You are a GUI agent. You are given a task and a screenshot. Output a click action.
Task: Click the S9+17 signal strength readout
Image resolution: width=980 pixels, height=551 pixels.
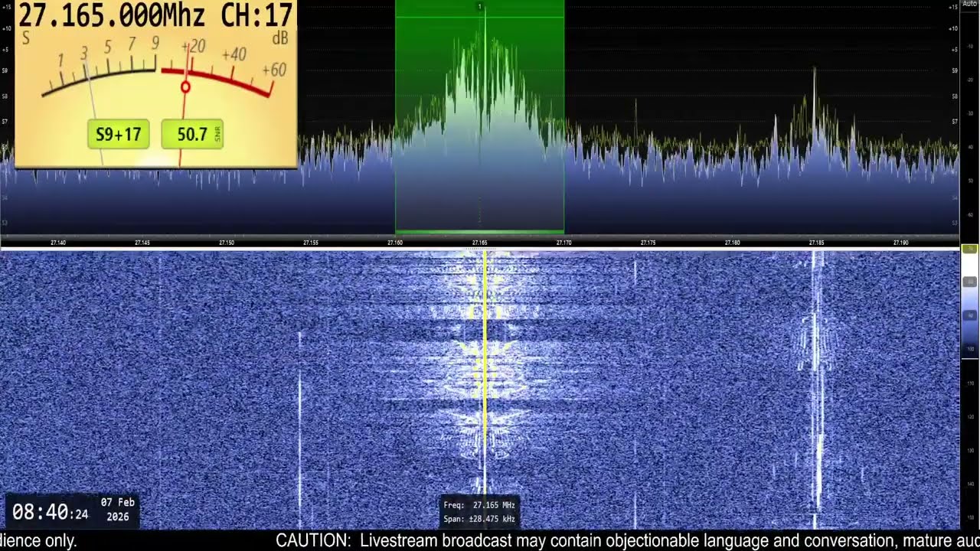click(x=118, y=135)
